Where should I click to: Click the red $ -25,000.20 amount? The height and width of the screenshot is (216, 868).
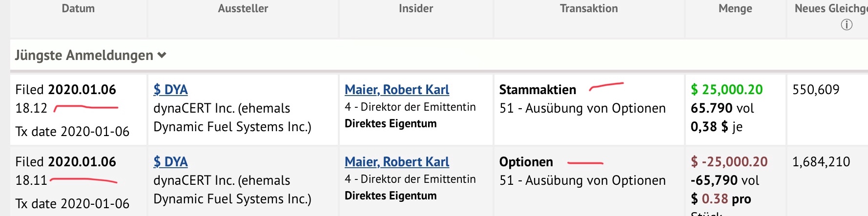[x=729, y=162]
